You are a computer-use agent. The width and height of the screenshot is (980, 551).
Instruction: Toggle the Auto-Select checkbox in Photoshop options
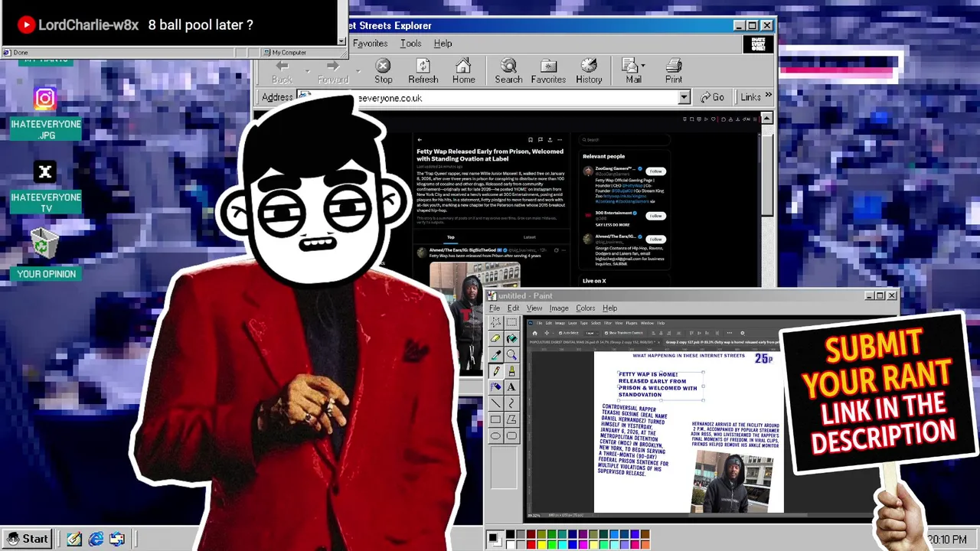click(x=560, y=333)
